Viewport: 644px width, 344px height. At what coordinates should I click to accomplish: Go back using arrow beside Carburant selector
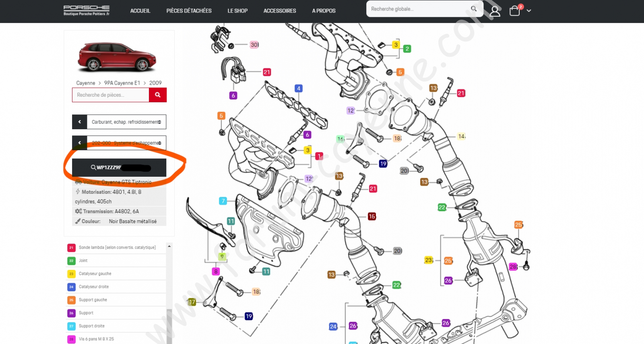[x=80, y=122]
